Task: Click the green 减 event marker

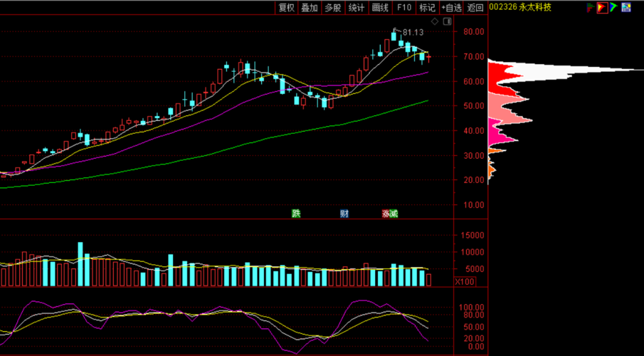Action: point(394,214)
